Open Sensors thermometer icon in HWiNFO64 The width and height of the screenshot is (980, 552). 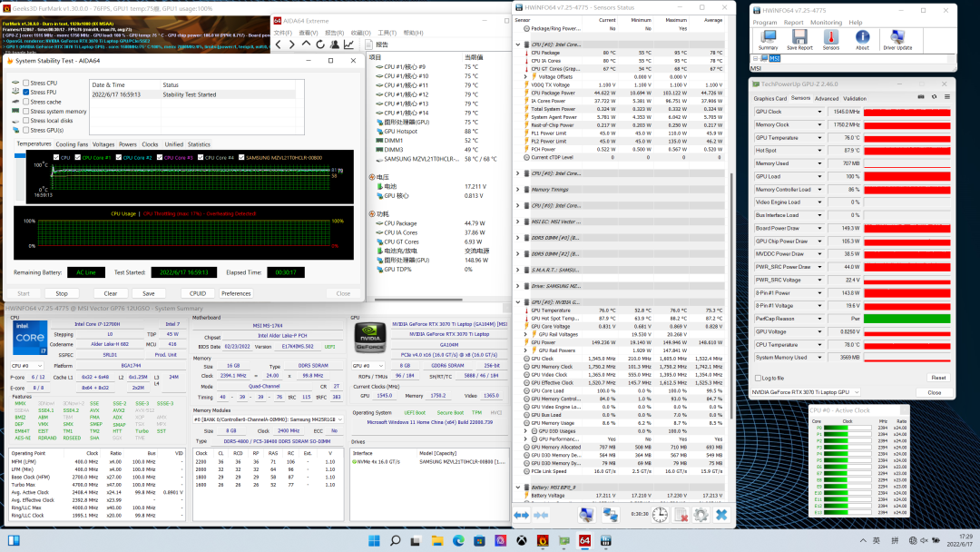[830, 40]
